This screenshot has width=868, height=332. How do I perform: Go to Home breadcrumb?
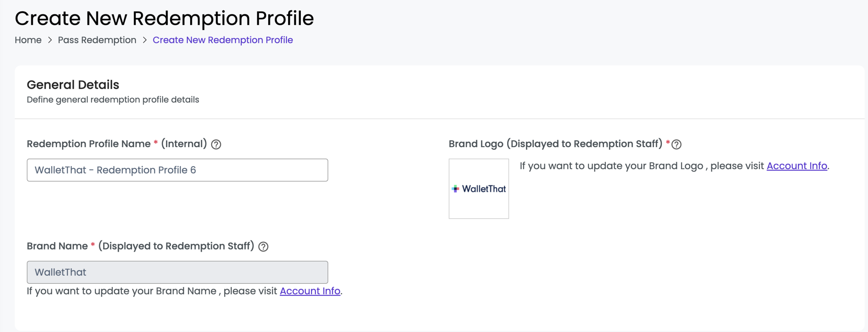(28, 40)
